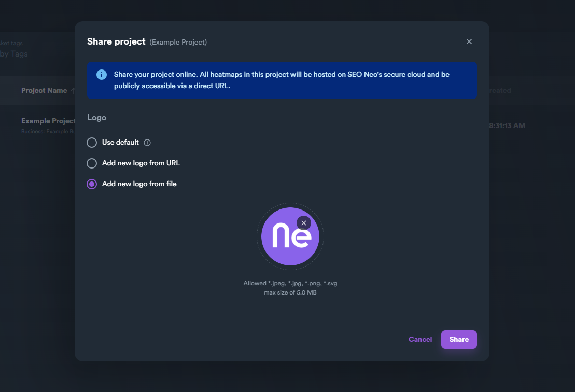This screenshot has width=575, height=392.
Task: Close the Share project dialog
Action: coord(469,41)
